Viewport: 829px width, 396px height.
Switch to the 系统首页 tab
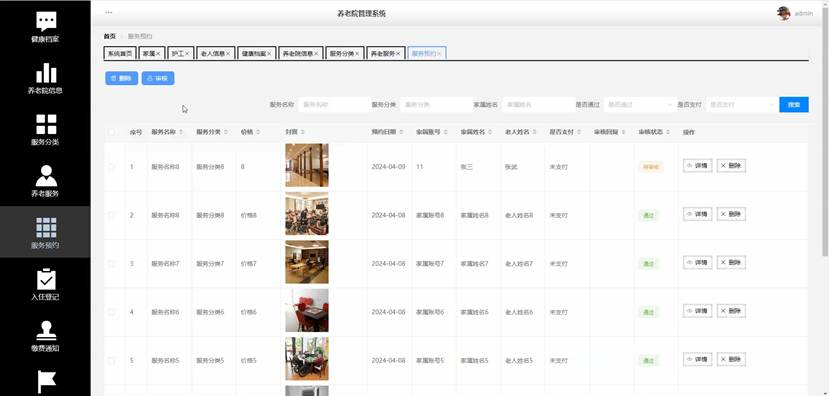tap(120, 53)
